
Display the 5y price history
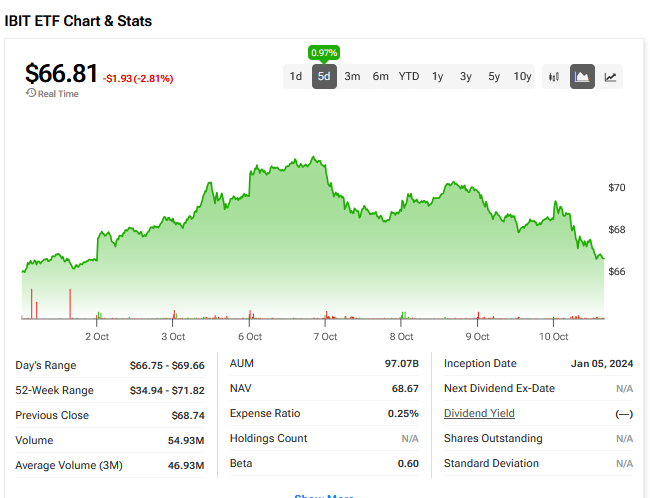(x=494, y=76)
